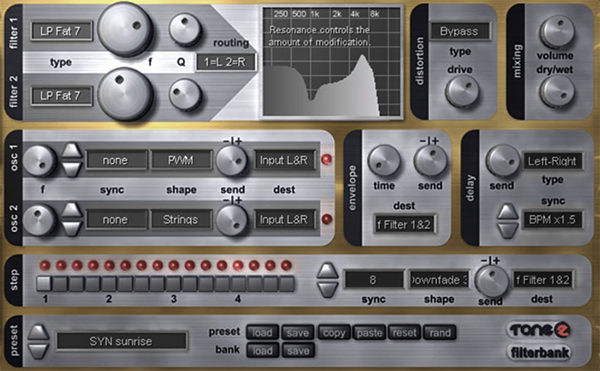
Task: Click the up arrow above osc 1 sync
Action: click(x=72, y=150)
